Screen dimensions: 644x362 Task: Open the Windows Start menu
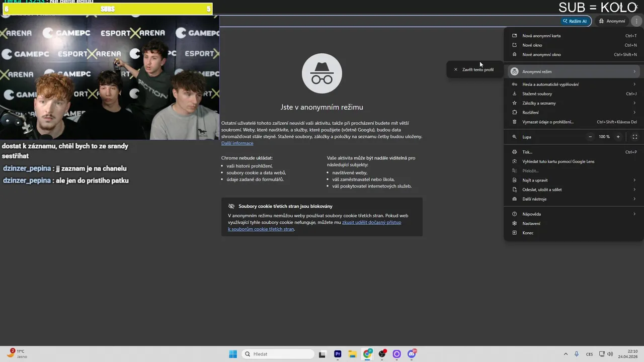(233, 354)
